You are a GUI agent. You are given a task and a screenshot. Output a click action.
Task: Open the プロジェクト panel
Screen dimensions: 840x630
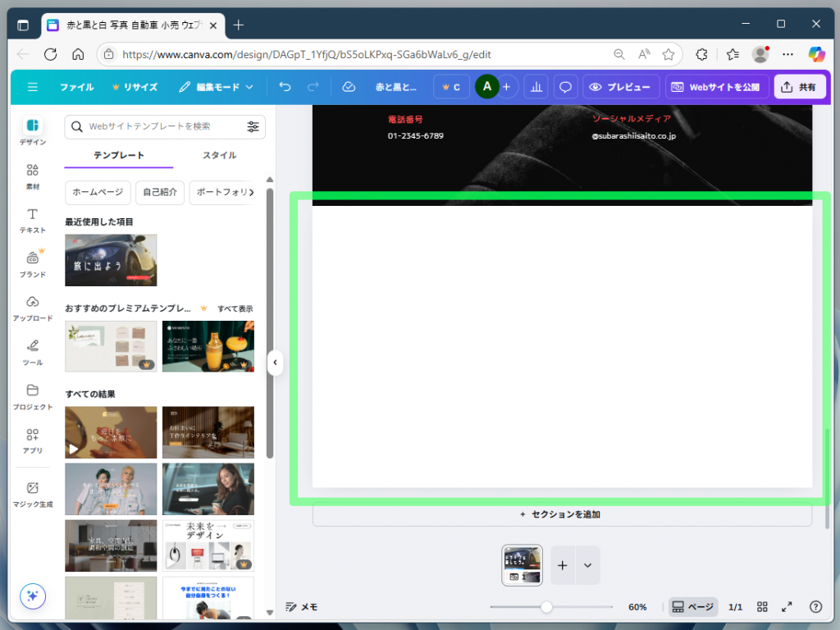[x=32, y=396]
